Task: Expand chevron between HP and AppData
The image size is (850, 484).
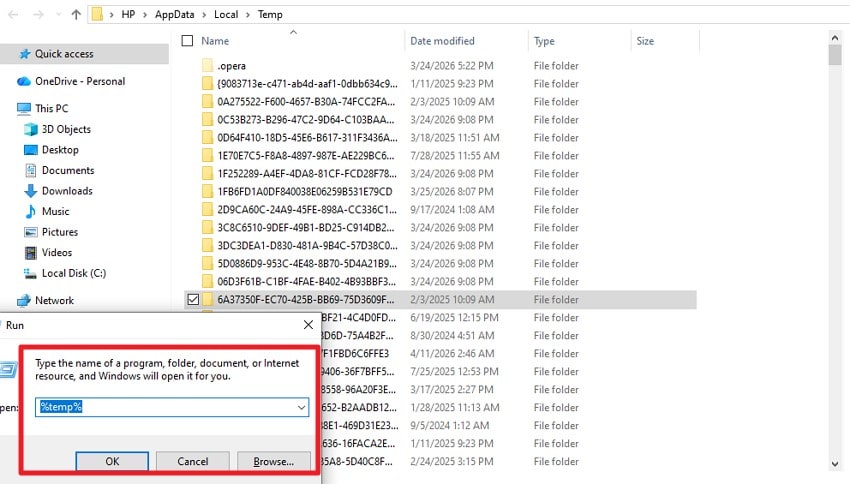Action: [x=145, y=15]
